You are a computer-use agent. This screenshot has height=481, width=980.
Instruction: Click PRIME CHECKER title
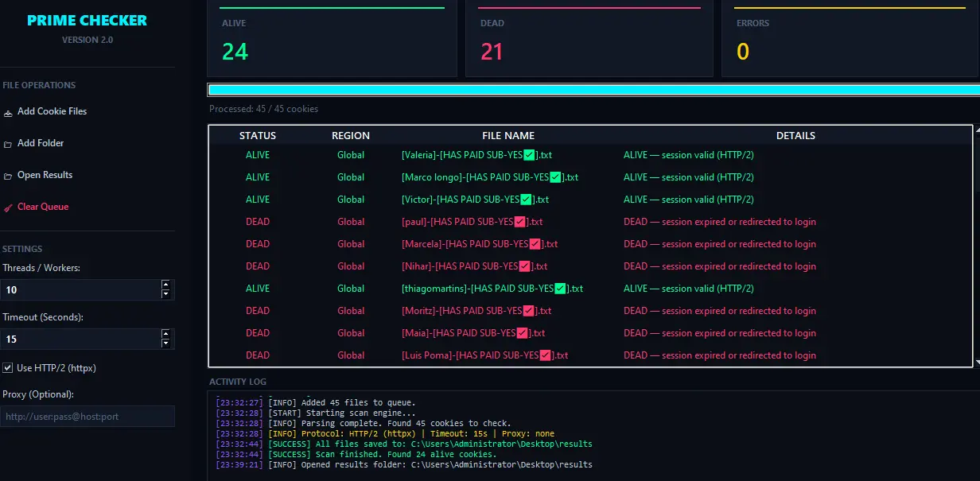coord(87,21)
